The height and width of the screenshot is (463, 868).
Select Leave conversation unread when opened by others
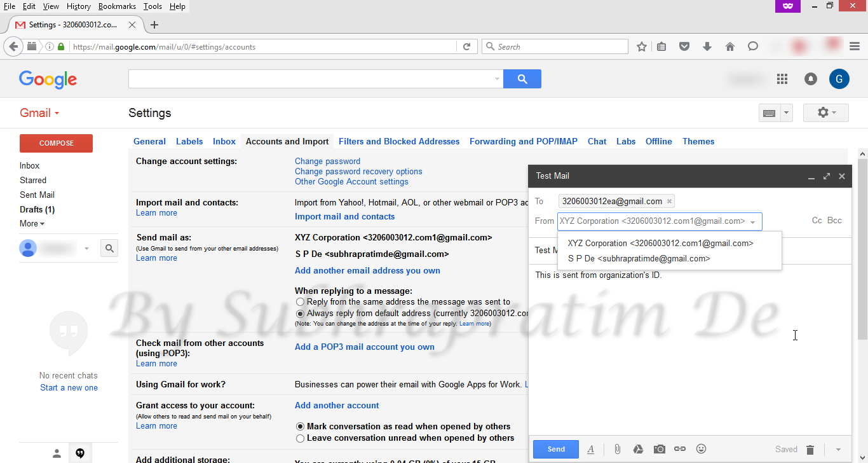pyautogui.click(x=301, y=438)
